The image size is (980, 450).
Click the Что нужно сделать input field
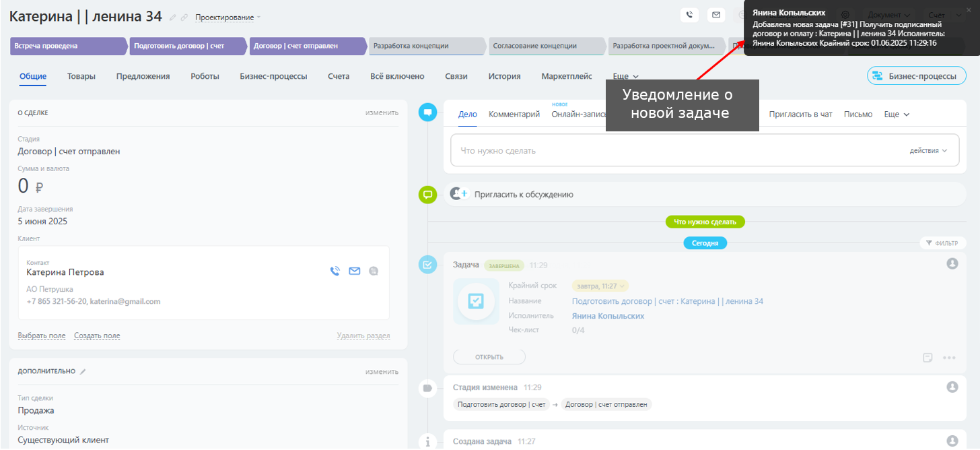point(673,151)
